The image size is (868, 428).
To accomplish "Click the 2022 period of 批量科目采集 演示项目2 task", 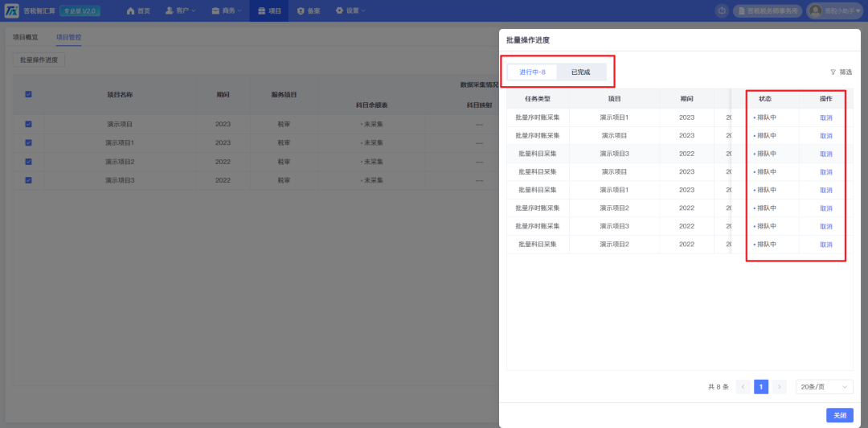I will 686,245.
